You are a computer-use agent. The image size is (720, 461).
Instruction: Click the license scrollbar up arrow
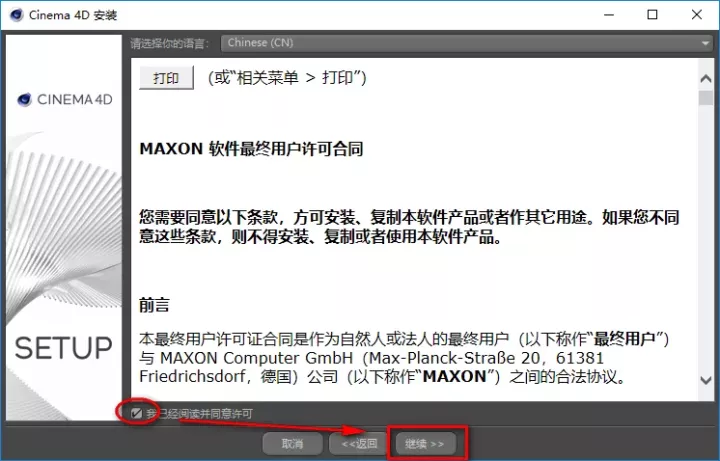tap(705, 79)
